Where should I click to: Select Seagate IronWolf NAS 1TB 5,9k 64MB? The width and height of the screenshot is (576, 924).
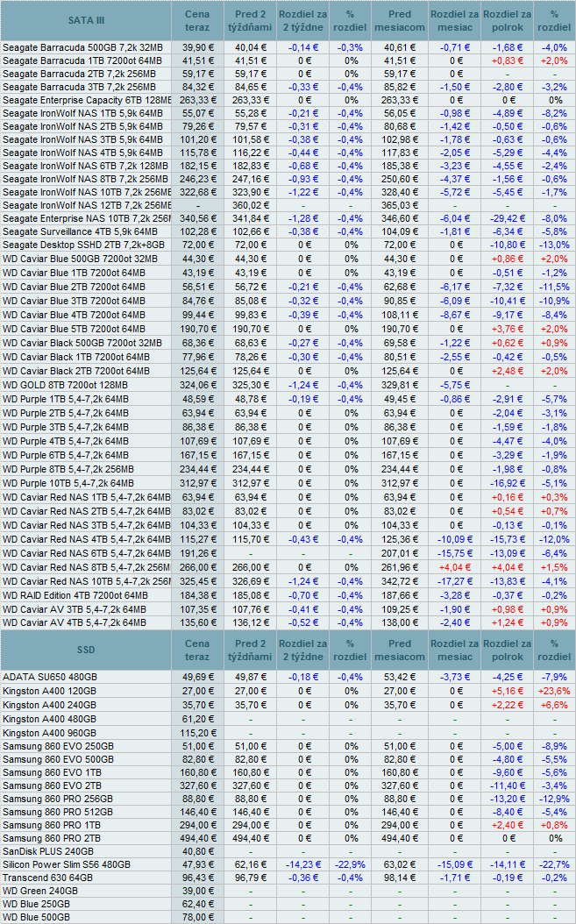click(82, 113)
